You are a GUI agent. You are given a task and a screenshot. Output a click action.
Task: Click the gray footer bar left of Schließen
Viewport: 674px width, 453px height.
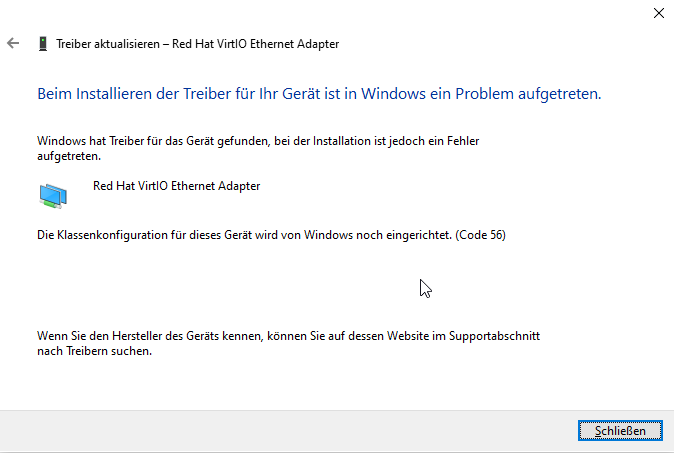pyautogui.click(x=288, y=431)
